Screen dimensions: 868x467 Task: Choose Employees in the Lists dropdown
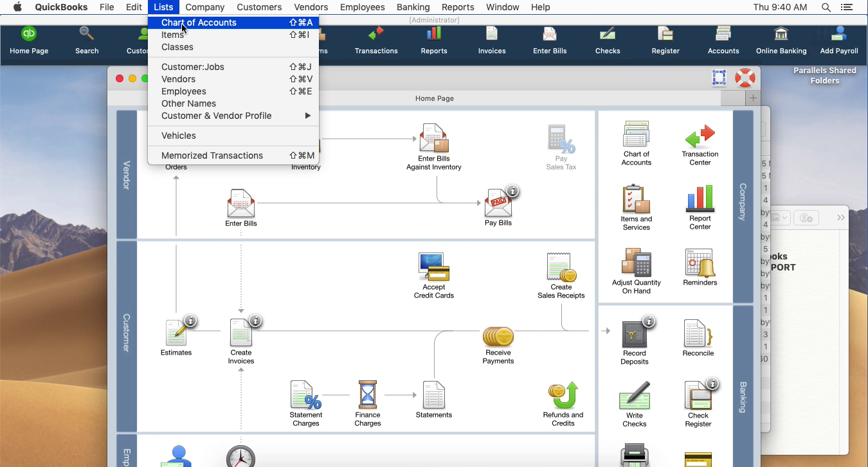pyautogui.click(x=233, y=91)
